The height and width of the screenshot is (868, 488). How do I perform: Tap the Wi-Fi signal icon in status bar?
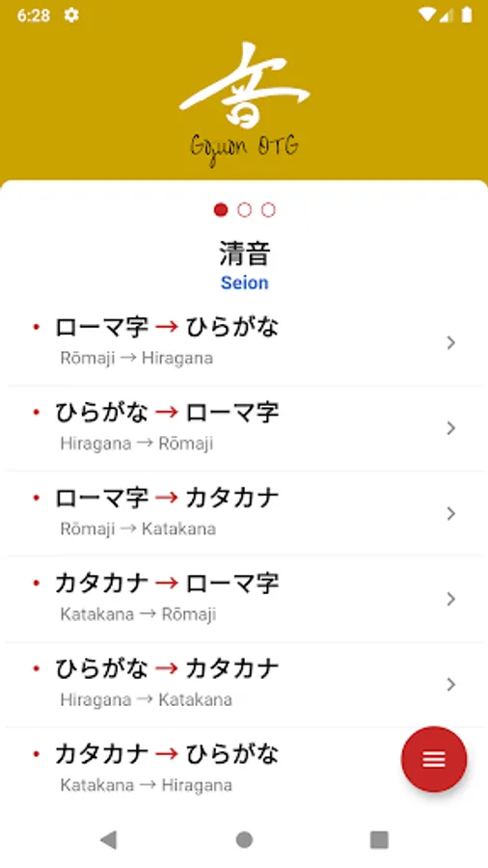click(426, 14)
